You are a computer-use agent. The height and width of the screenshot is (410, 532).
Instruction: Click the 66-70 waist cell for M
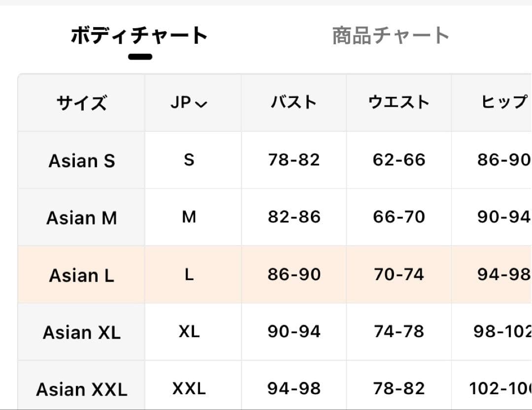pos(399,217)
